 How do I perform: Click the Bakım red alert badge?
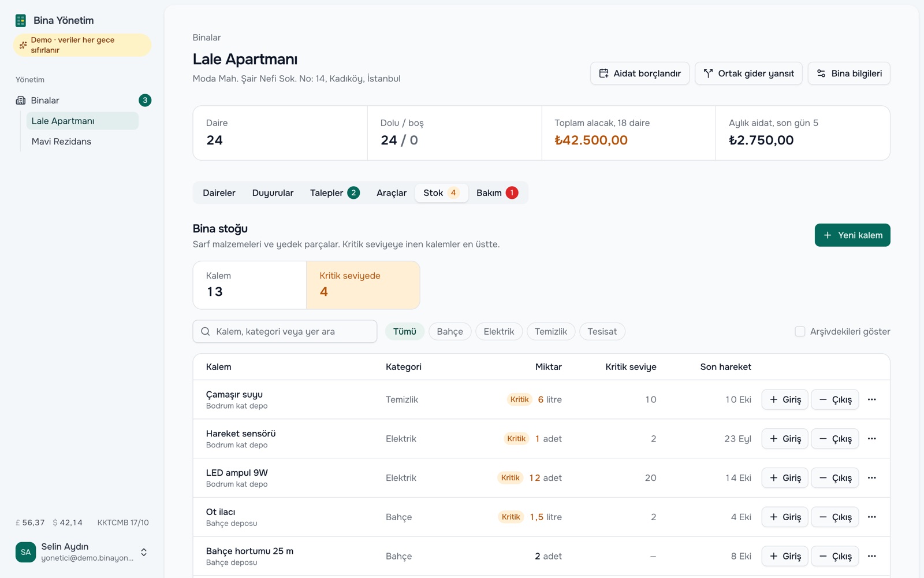[x=512, y=193]
